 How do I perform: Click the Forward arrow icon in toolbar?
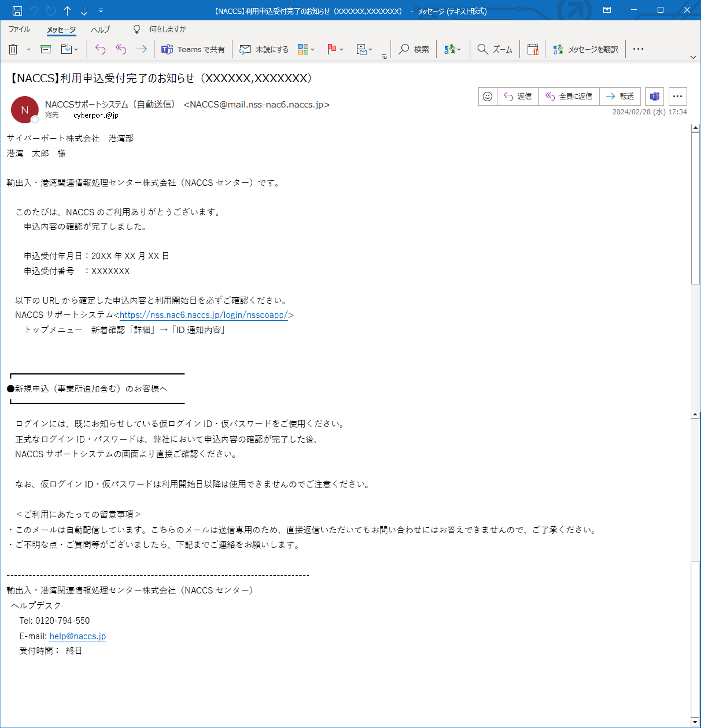[x=141, y=49]
